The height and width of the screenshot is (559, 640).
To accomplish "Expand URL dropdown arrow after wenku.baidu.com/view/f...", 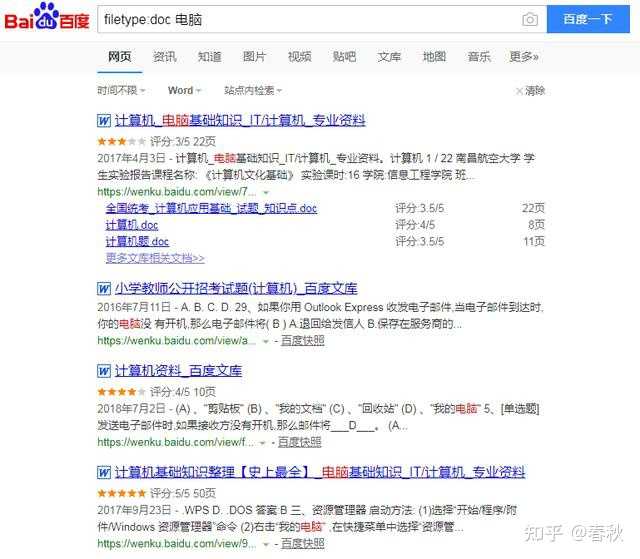I will pos(263,443).
